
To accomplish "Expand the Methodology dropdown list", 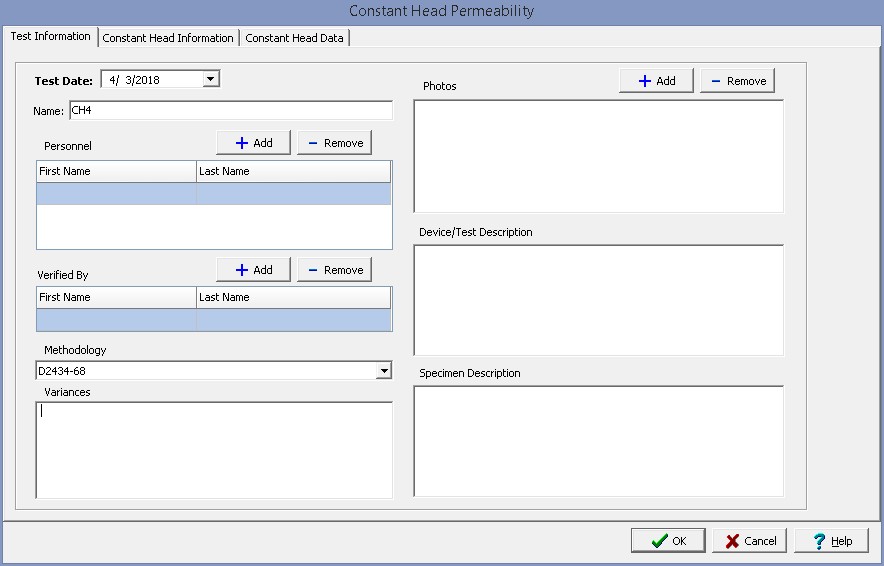I will point(383,371).
